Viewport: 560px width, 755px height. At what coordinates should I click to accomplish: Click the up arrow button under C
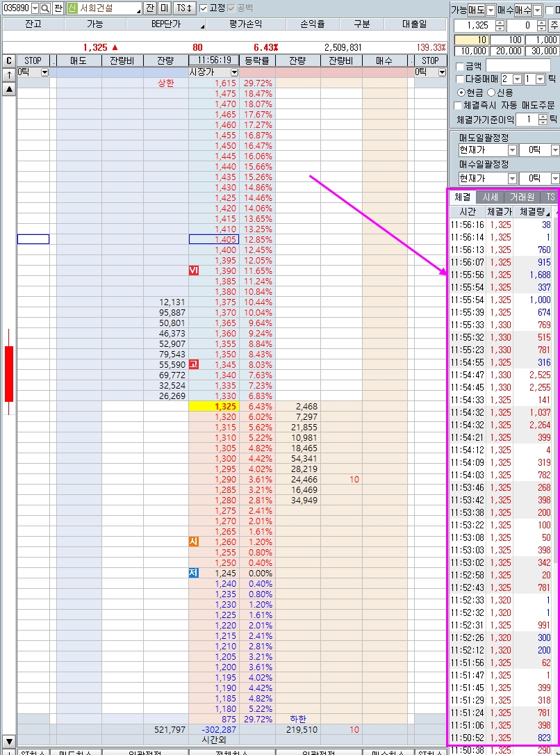[x=8, y=74]
